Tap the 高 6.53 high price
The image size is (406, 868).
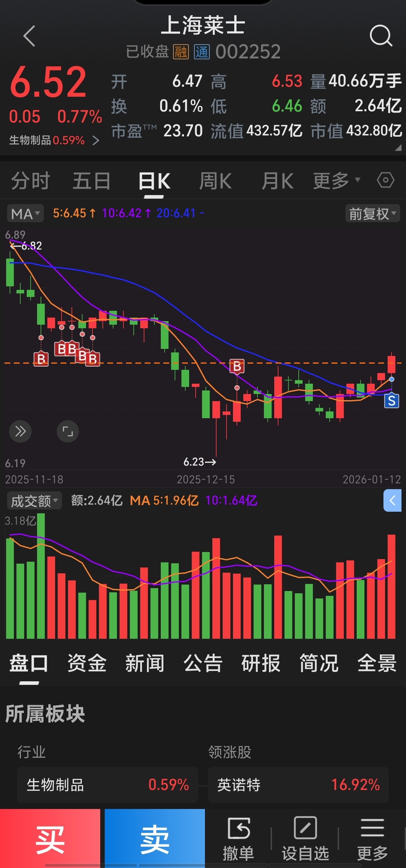287,81
